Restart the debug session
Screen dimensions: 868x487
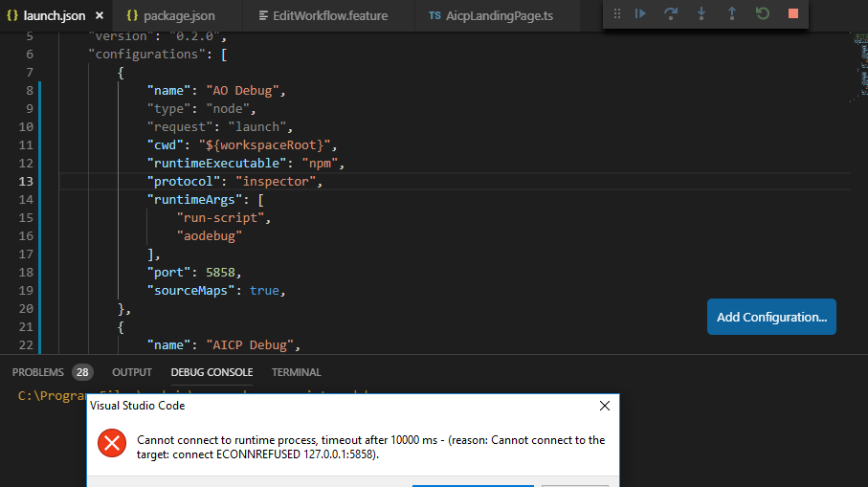(763, 13)
